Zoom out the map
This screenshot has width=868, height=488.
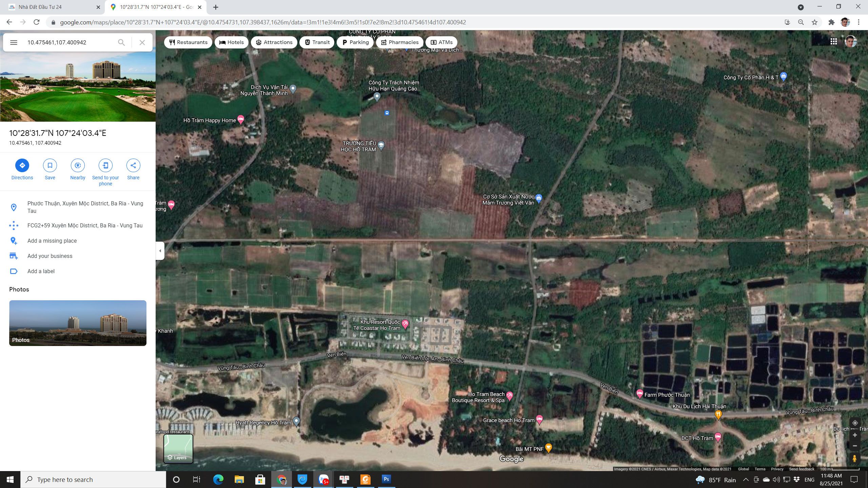coord(855,446)
